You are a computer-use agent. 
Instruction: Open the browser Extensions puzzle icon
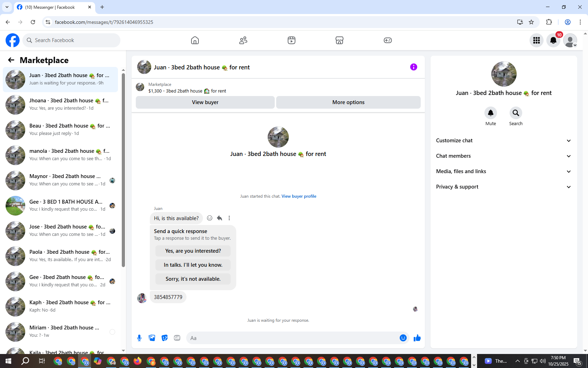point(549,22)
